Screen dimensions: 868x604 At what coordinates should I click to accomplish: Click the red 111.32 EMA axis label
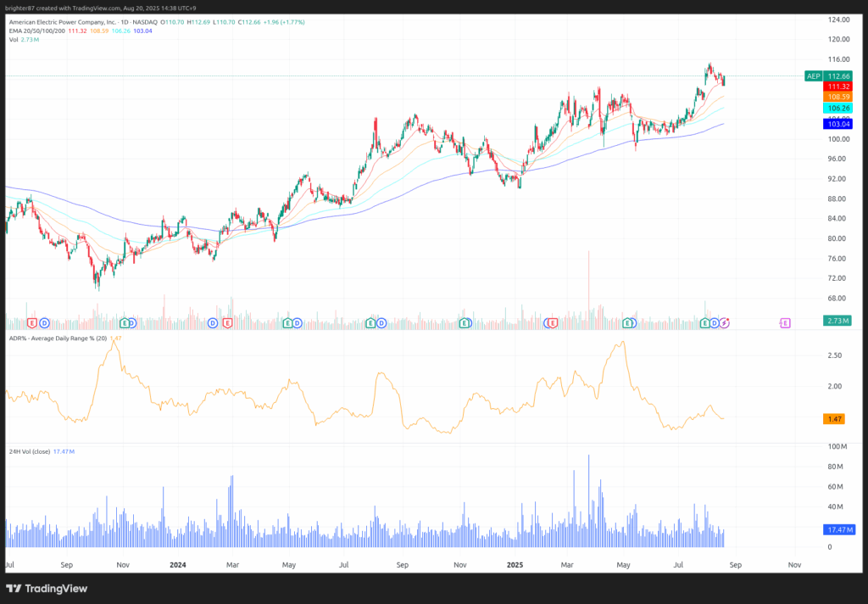tap(838, 87)
